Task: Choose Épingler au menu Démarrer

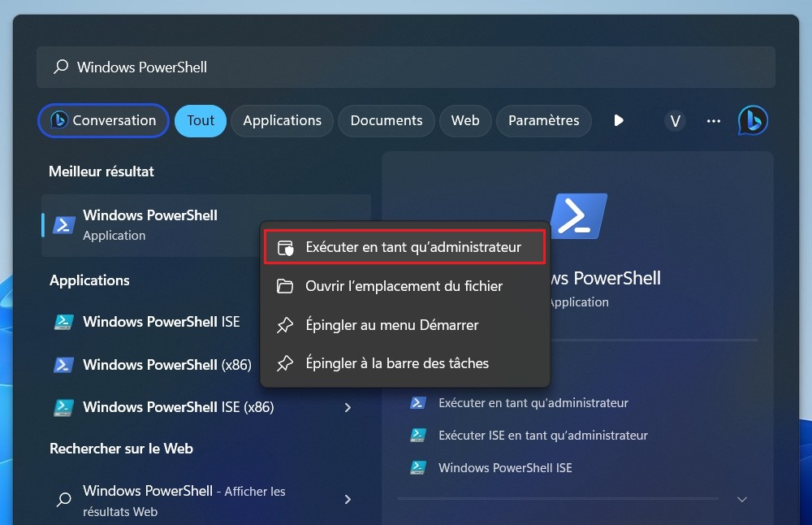Action: 404,325
